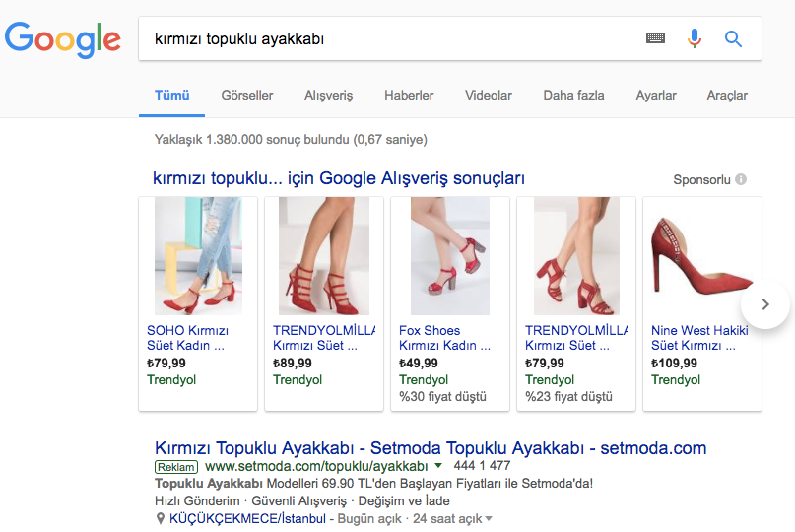Open SOHO Kırmızı Süet Kadın product thumbnail
Screen dimensions: 795x532
(x=198, y=256)
